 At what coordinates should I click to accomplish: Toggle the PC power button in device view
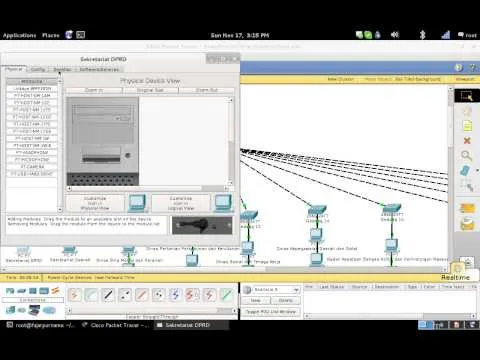(x=127, y=155)
